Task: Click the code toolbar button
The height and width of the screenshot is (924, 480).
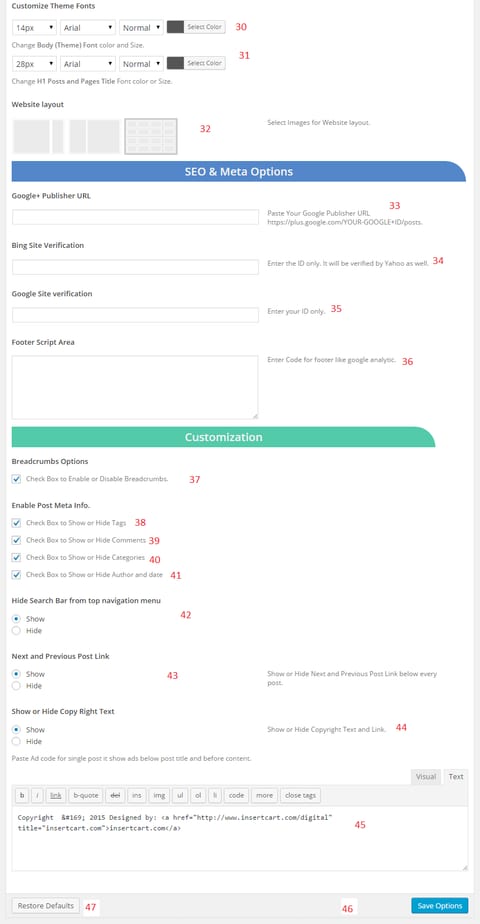Action: coord(236,795)
